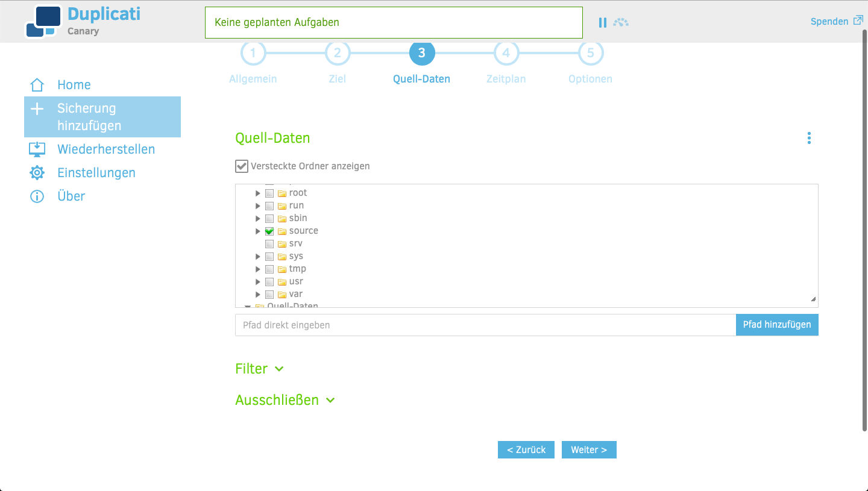
Task: Click the Einstellungen gear icon
Action: [x=37, y=173]
